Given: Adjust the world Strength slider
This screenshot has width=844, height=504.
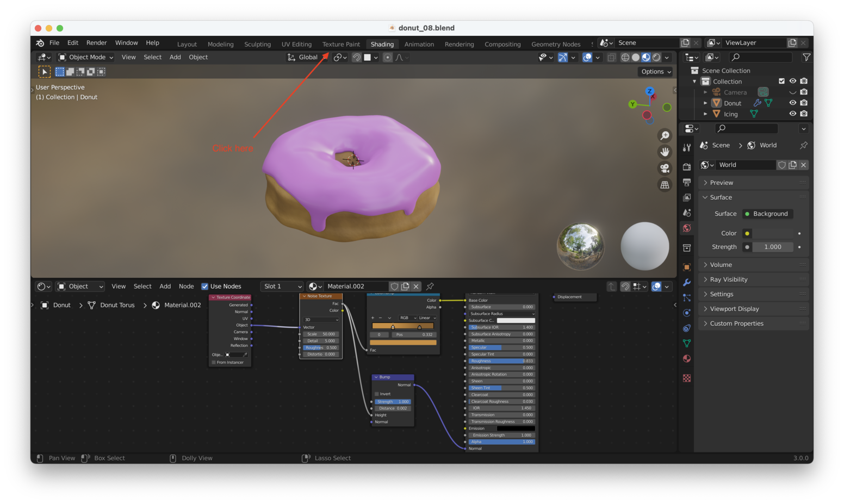Looking at the screenshot, I should 772,247.
